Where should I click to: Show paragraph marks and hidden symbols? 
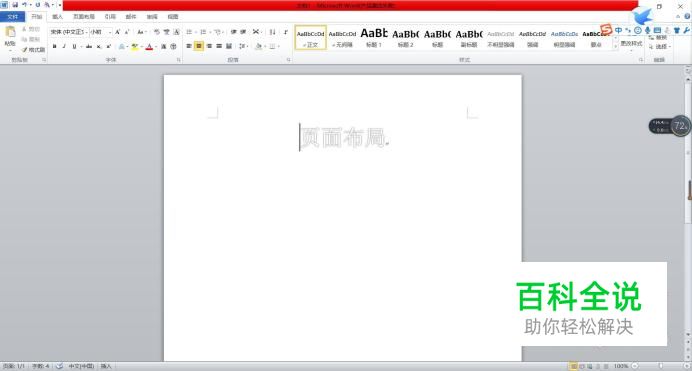(x=286, y=32)
